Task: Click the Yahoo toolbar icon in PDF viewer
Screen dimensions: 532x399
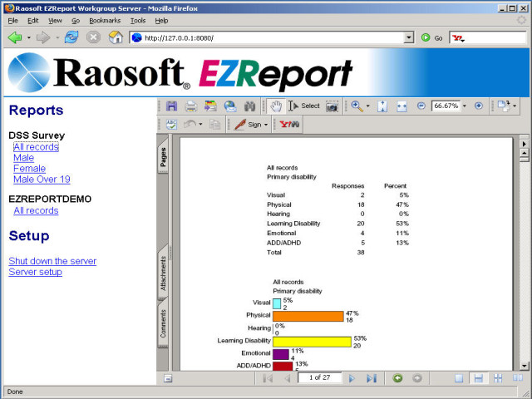Action: click(x=289, y=125)
